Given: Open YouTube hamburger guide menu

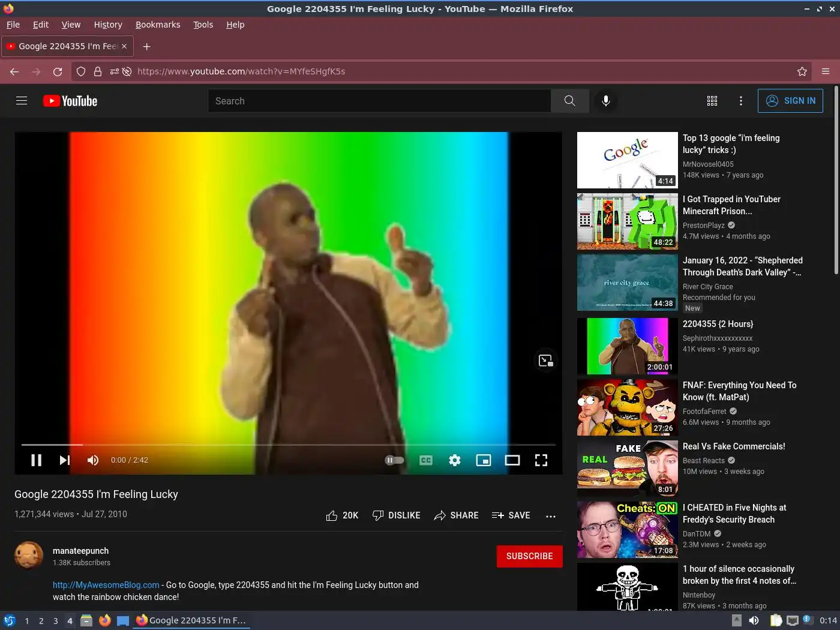Looking at the screenshot, I should coord(22,101).
